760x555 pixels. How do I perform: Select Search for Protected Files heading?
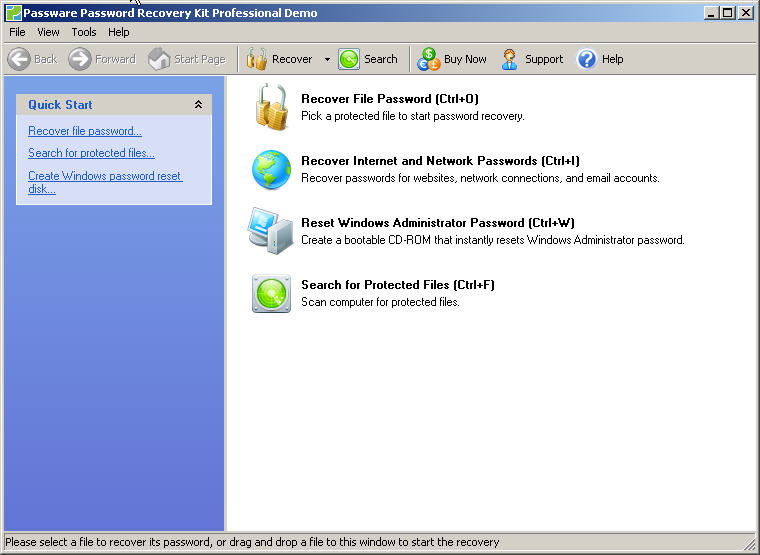click(x=398, y=285)
